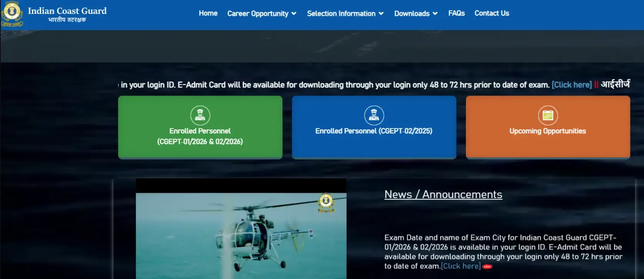Click the [Click here] link in announcement text
This screenshot has height=279, width=644.
click(x=460, y=266)
